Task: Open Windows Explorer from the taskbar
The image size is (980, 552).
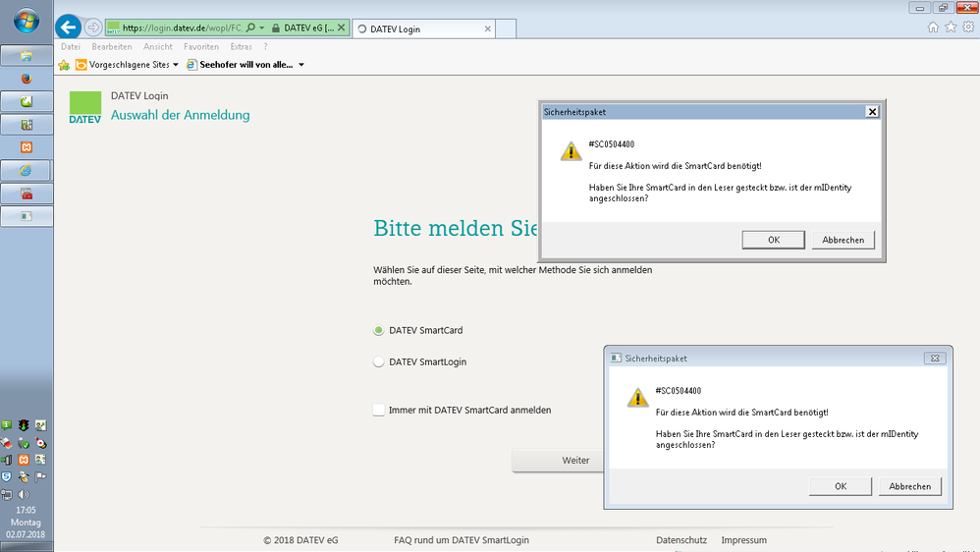Action: point(27,56)
